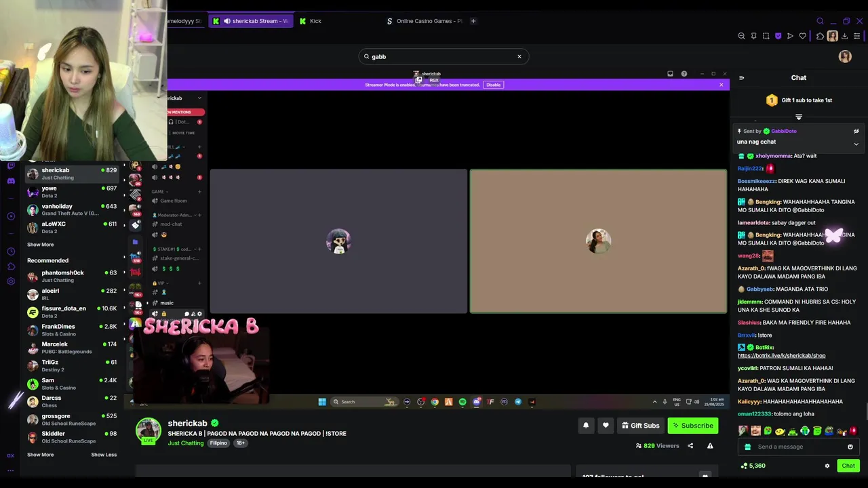The width and height of the screenshot is (868, 488).
Task: Open chat settings gear
Action: [827, 466]
